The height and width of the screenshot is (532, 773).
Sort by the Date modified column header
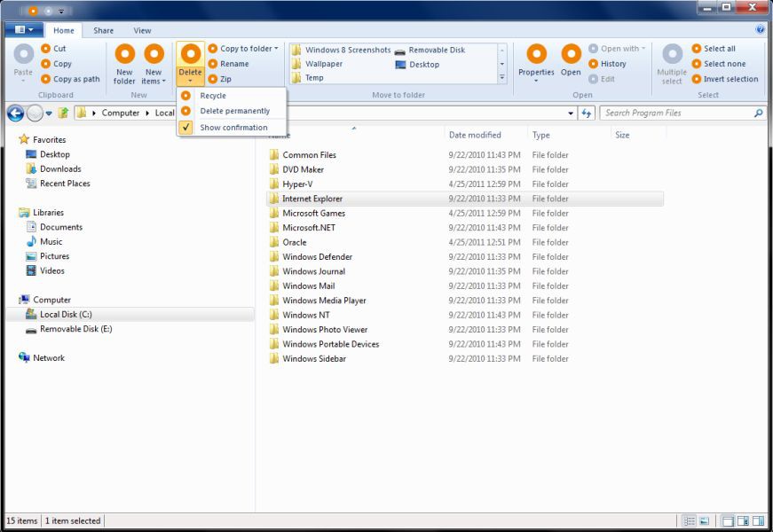pyautogui.click(x=485, y=135)
